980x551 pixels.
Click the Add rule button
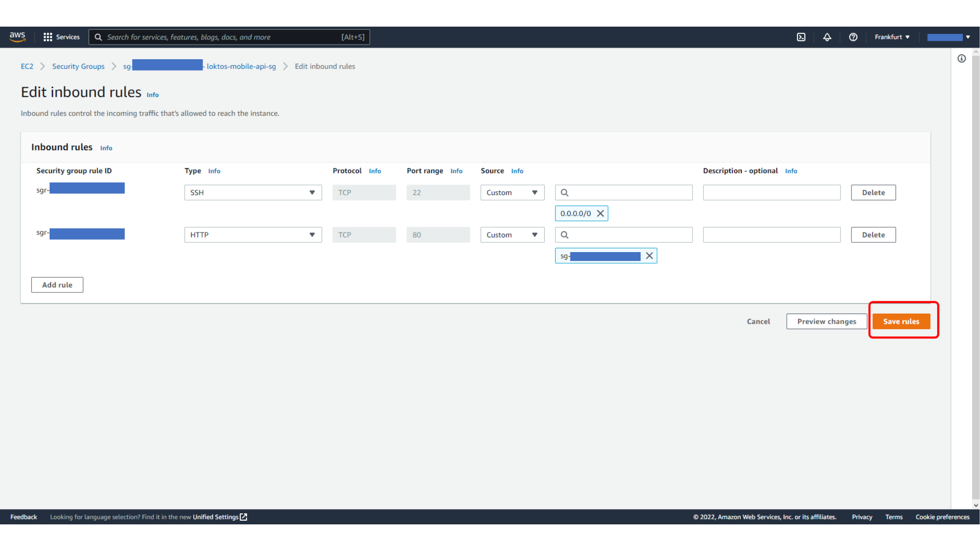(x=57, y=285)
